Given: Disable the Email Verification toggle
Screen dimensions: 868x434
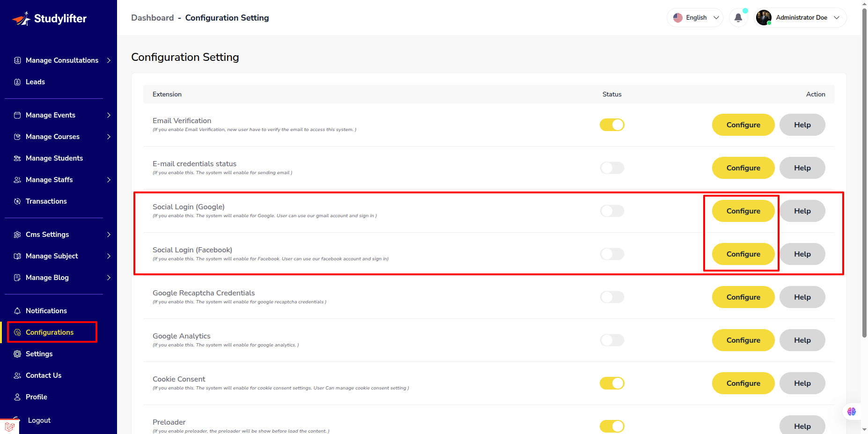Looking at the screenshot, I should point(612,125).
